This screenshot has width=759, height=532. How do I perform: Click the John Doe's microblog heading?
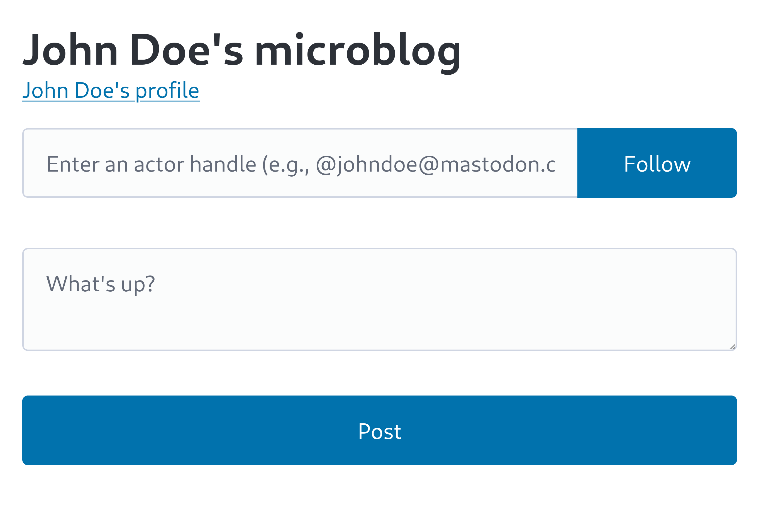[x=241, y=51]
